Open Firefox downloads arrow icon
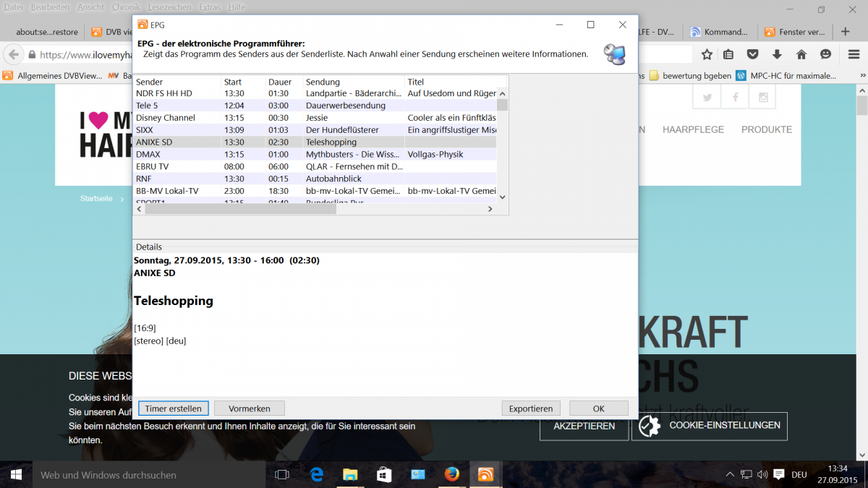 (x=777, y=55)
